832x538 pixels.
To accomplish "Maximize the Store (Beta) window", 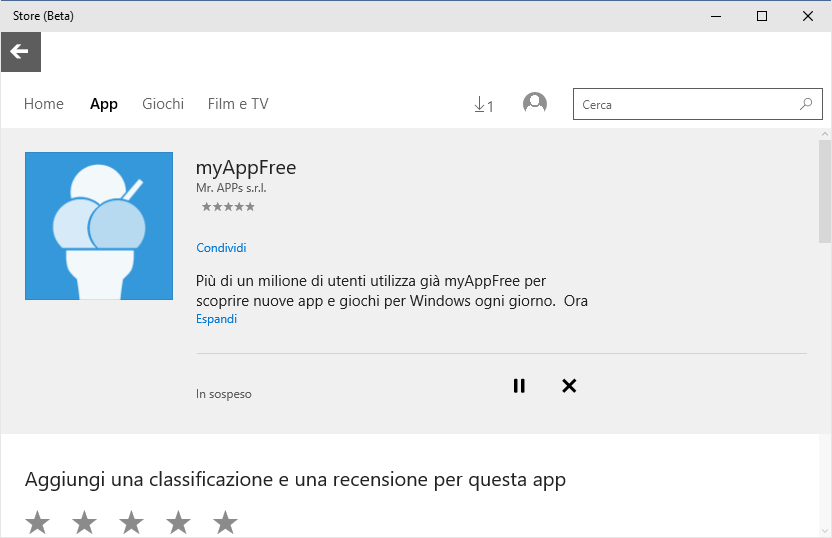I will pos(762,16).
